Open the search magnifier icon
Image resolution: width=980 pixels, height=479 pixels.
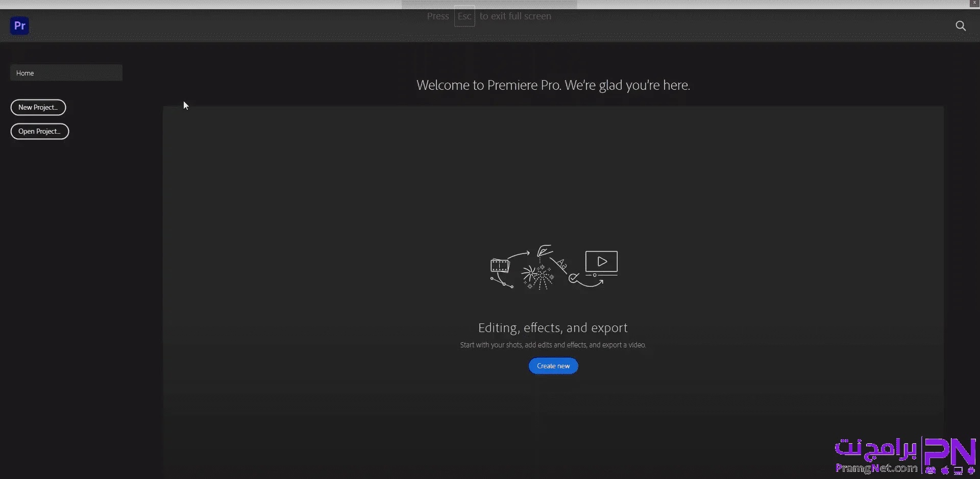tap(961, 26)
